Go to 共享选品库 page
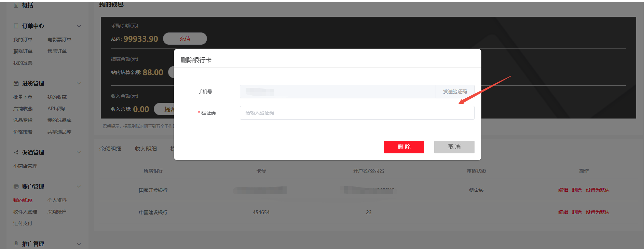Screen dimensions: 644x249 [x=59, y=132]
